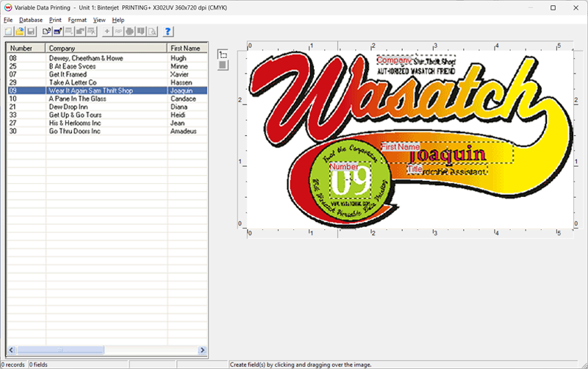Select the Dew Drop Inn row
This screenshot has height=369, width=588.
[x=107, y=107]
